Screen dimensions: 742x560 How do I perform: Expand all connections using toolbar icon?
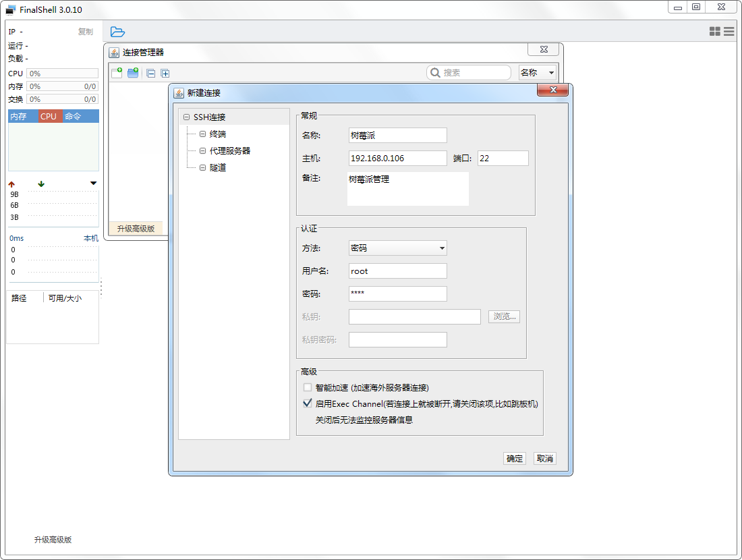165,73
